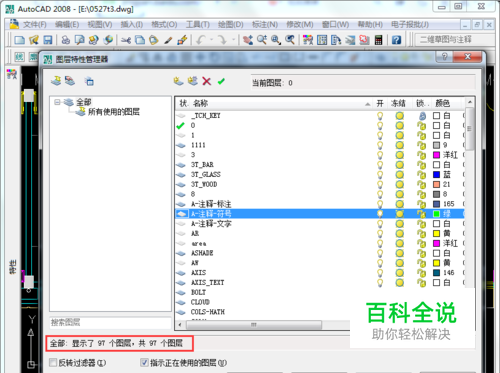This screenshot has width=500, height=373.
Task: Select the 所有使用的图层 filter
Action: click(114, 112)
